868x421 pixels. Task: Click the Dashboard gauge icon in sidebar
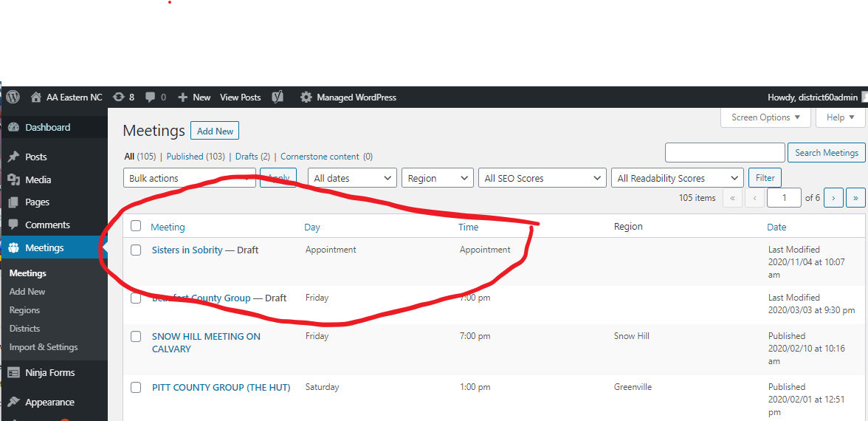(x=14, y=127)
